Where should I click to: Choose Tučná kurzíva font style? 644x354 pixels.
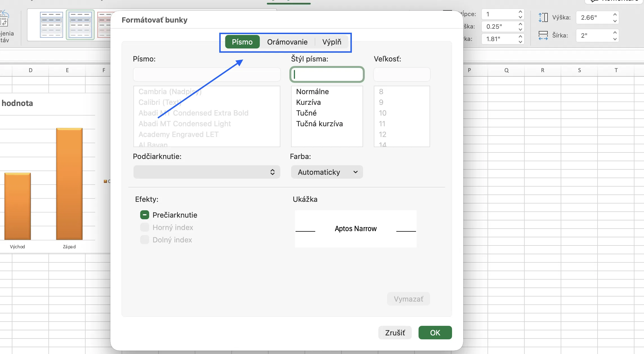click(x=319, y=124)
